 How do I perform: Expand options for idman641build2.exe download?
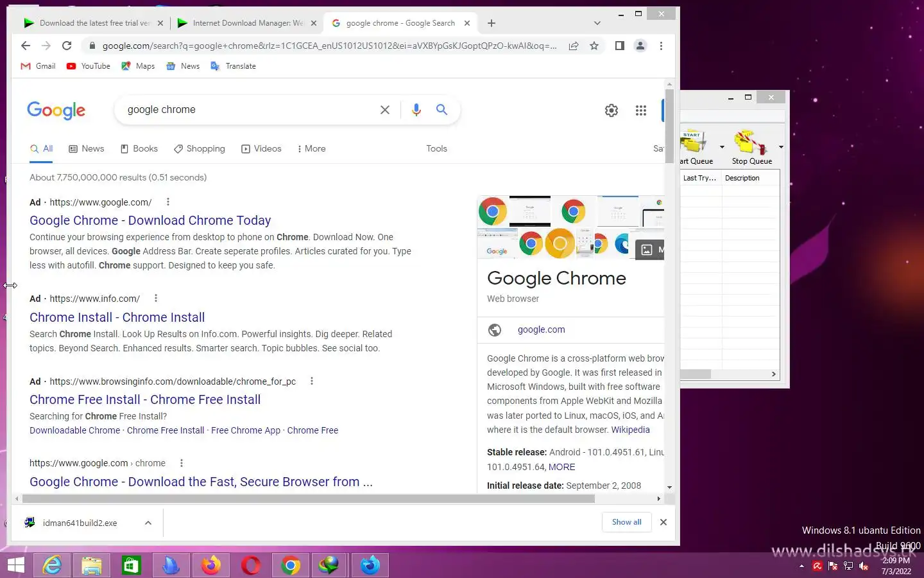pos(148,523)
